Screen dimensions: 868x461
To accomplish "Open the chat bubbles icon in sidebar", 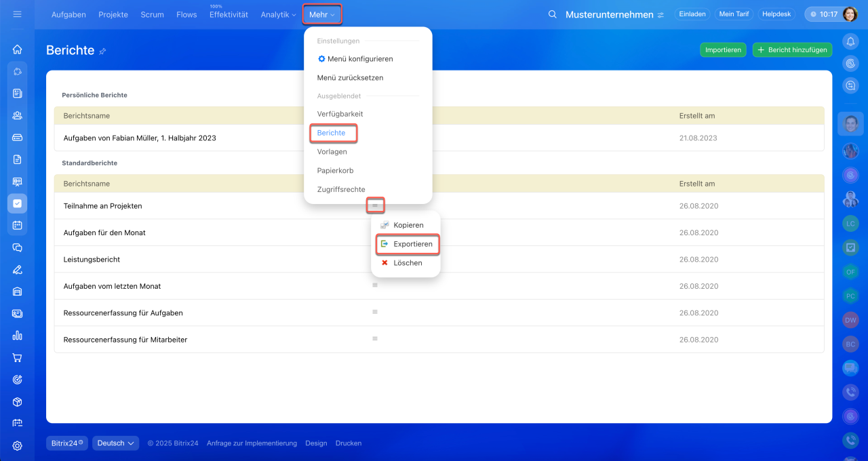I will tap(18, 247).
